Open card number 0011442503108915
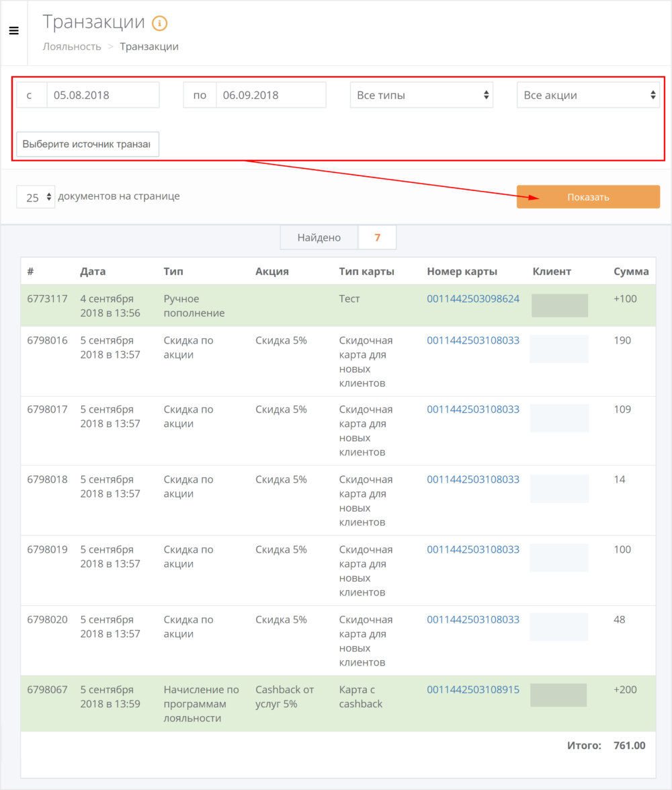 coord(473,690)
